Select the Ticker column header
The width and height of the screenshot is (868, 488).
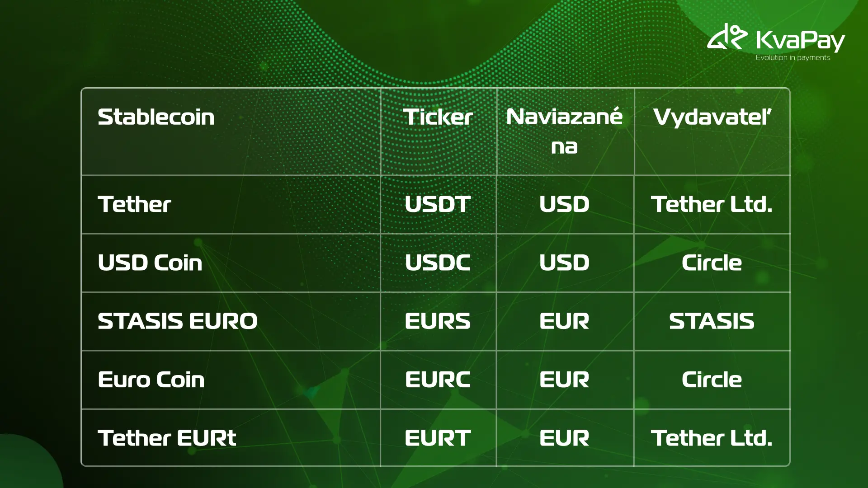coord(438,117)
